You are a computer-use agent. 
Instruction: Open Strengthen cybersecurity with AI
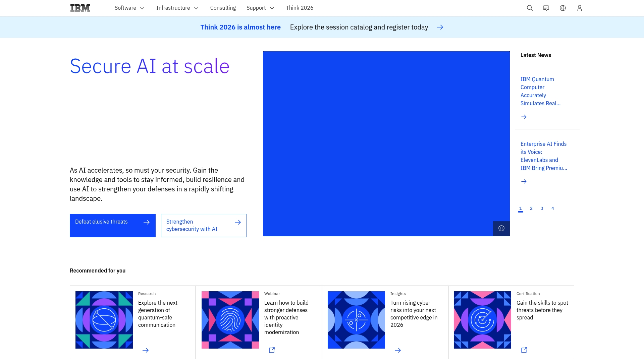pos(204,225)
